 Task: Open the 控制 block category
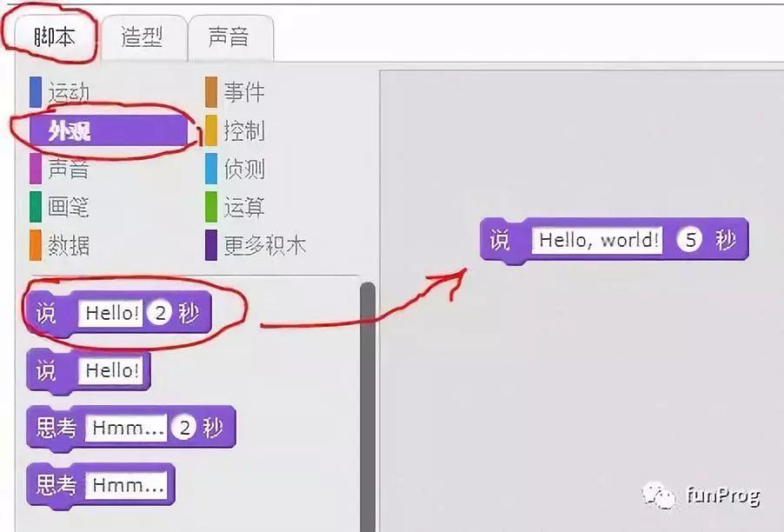click(243, 130)
